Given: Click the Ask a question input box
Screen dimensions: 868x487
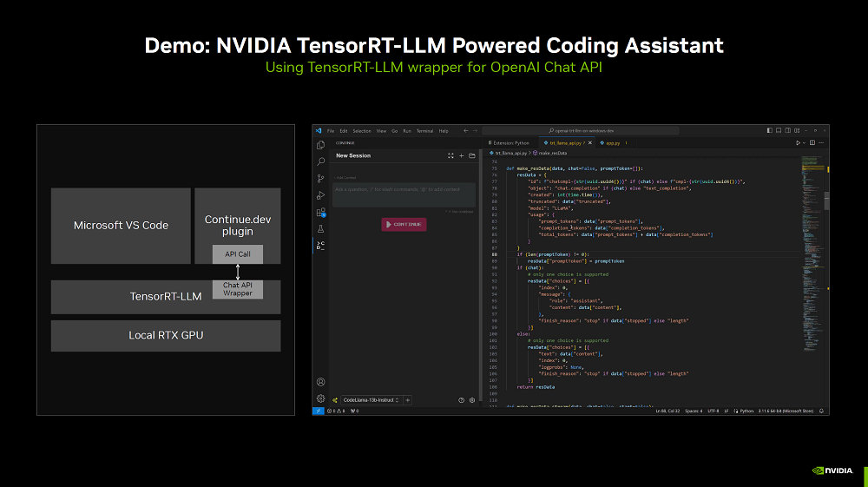Looking at the screenshot, I should tap(404, 194).
